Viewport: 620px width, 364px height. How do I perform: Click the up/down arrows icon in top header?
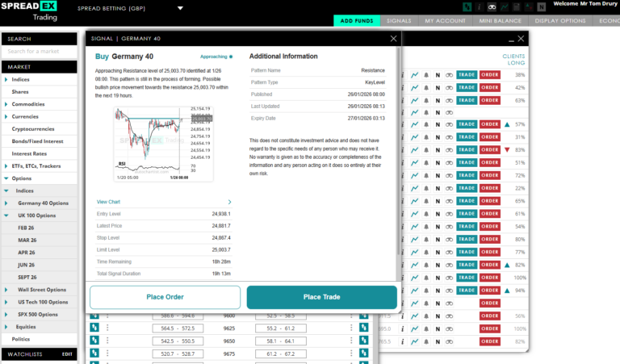529,7
